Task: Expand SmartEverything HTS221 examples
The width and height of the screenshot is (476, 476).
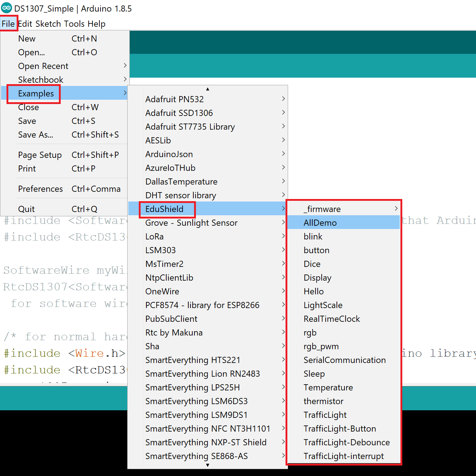Action: click(208, 360)
